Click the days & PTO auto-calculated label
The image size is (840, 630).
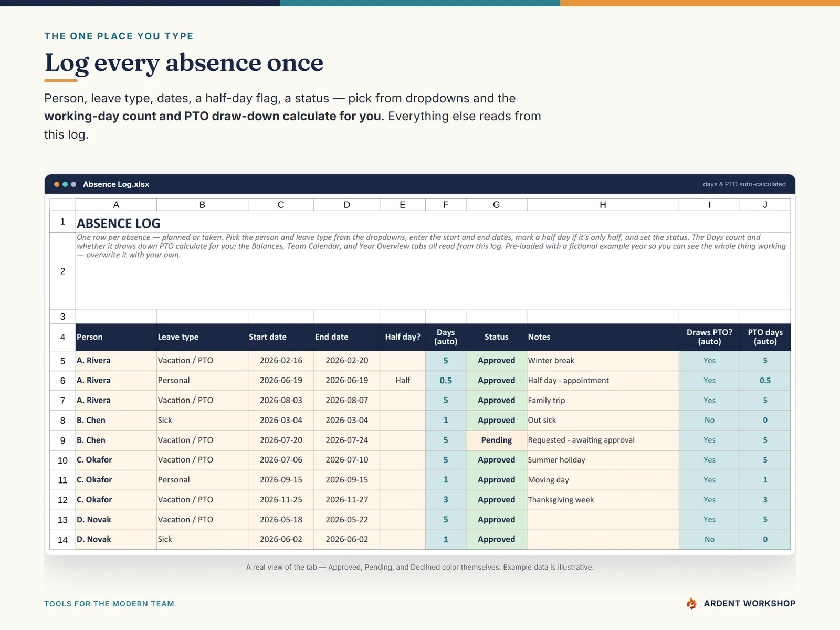[x=744, y=184]
